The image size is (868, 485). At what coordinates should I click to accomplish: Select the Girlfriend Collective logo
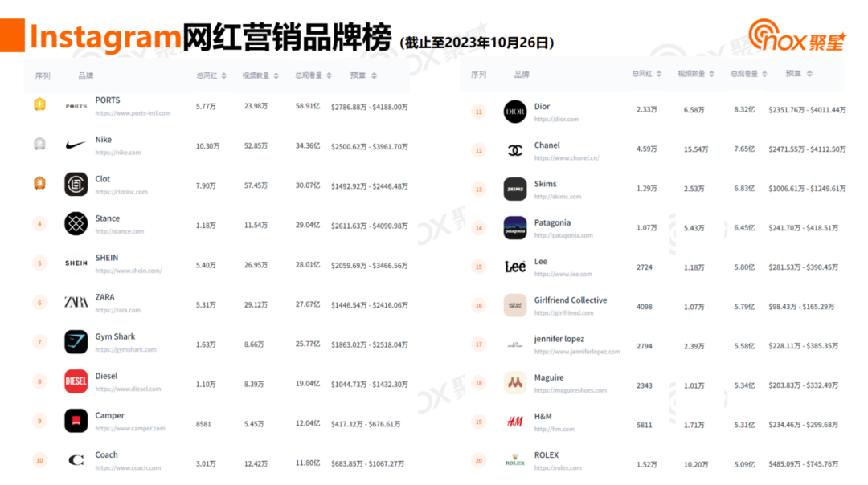coord(515,305)
